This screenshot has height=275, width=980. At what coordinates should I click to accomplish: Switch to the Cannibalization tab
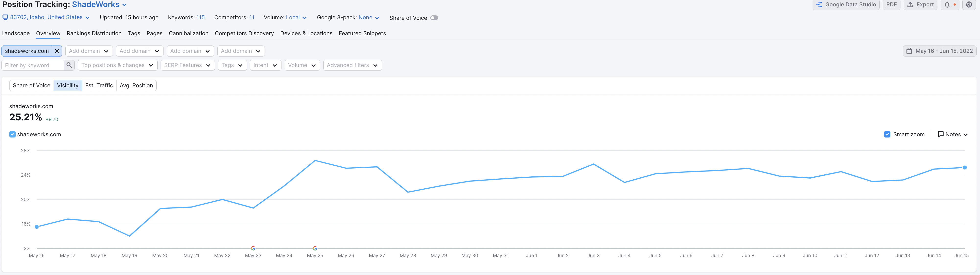[189, 34]
